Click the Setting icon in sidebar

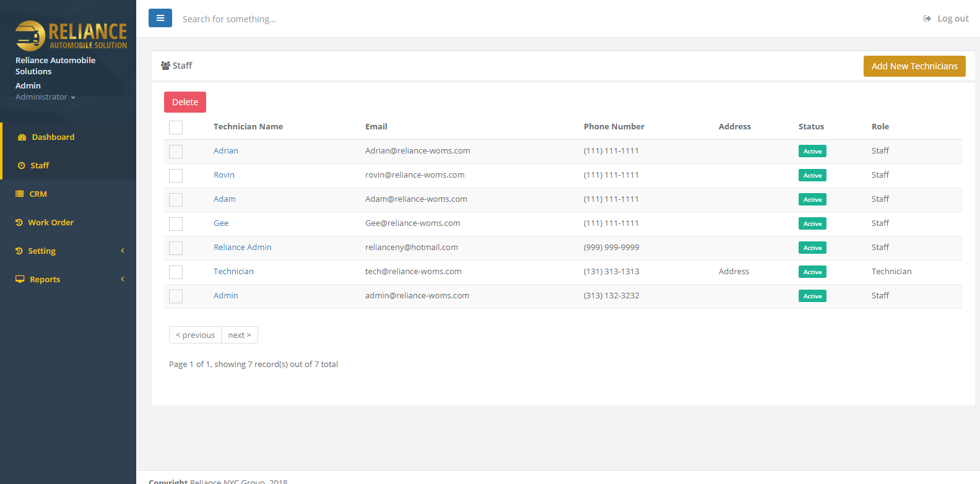(x=19, y=251)
